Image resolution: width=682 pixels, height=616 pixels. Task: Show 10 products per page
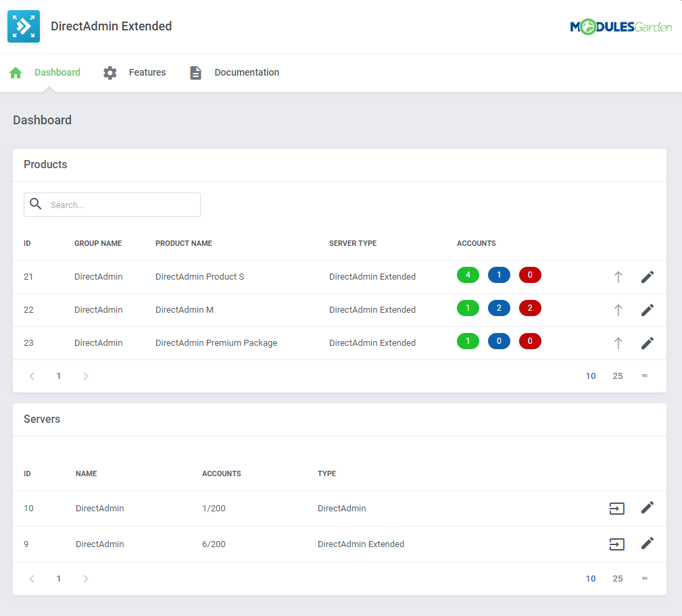(591, 376)
